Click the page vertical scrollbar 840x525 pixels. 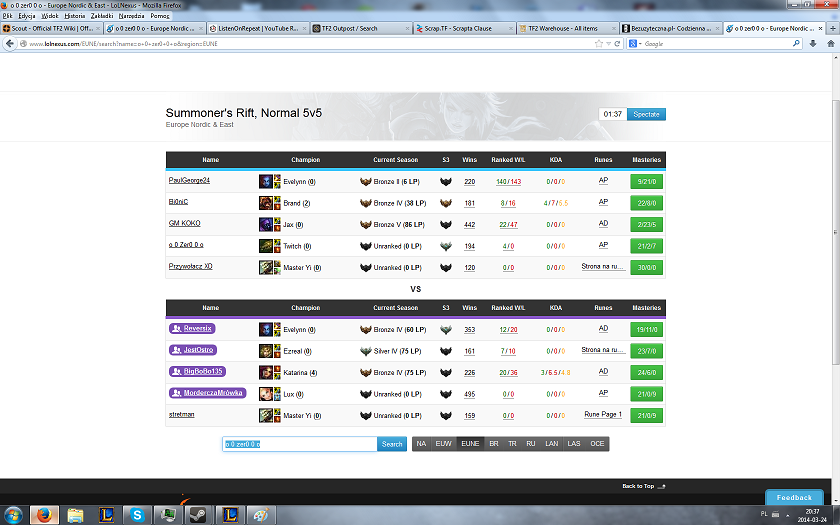[835, 232]
